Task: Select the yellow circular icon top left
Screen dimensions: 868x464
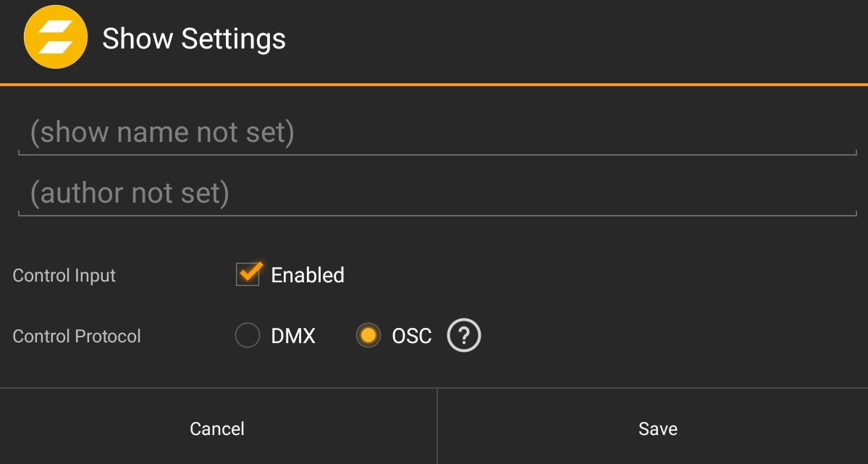Action: tap(56, 38)
